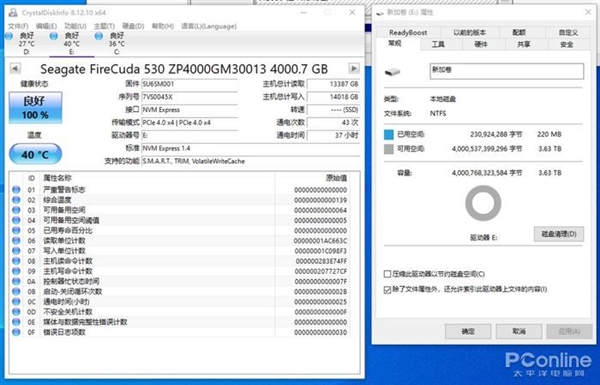Click the status dot for attribute 0F
This screenshot has height=385, width=600.
[x=16, y=332]
